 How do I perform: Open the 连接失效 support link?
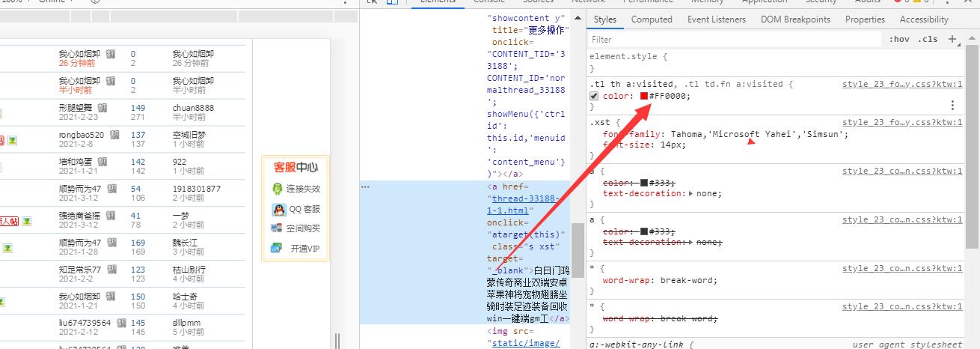pyautogui.click(x=303, y=189)
